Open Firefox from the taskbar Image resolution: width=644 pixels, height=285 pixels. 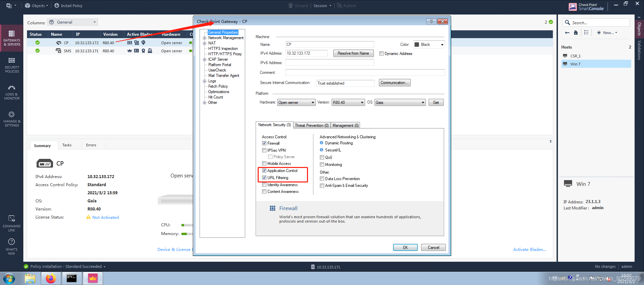point(51,279)
